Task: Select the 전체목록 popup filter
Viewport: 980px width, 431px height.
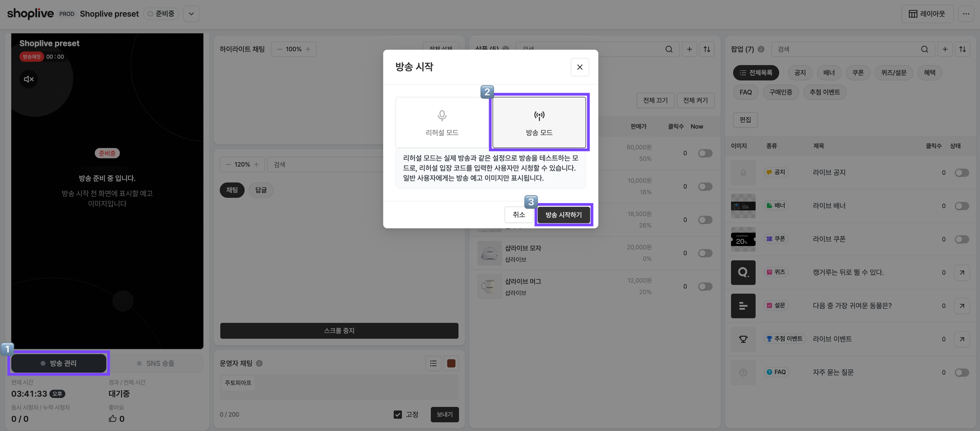Action: pyautogui.click(x=756, y=72)
